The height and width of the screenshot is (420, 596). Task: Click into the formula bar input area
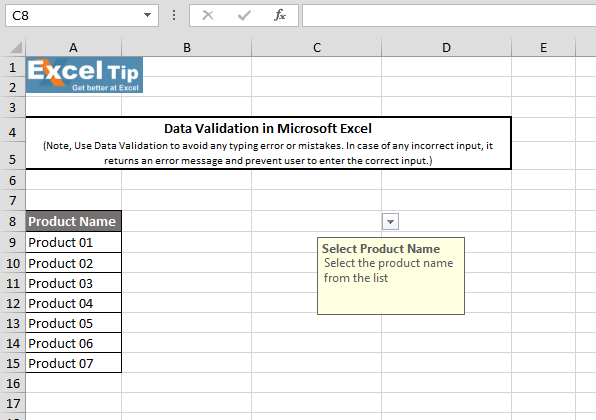tap(449, 16)
